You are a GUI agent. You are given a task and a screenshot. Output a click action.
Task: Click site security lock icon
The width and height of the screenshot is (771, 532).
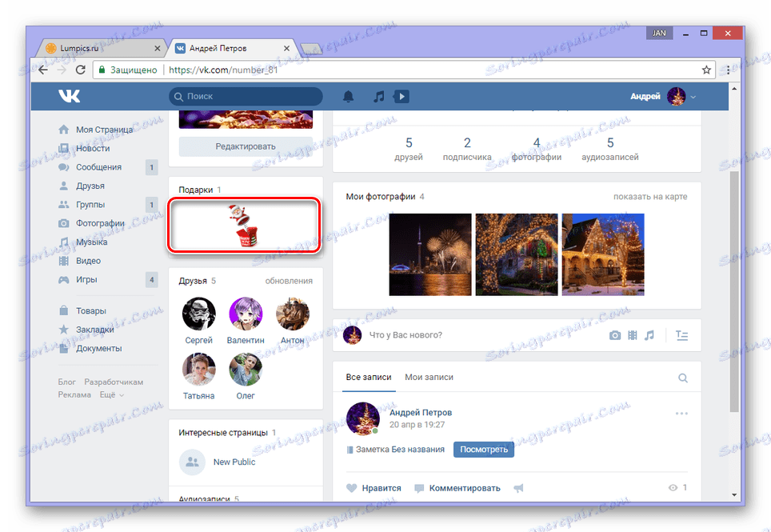click(102, 70)
